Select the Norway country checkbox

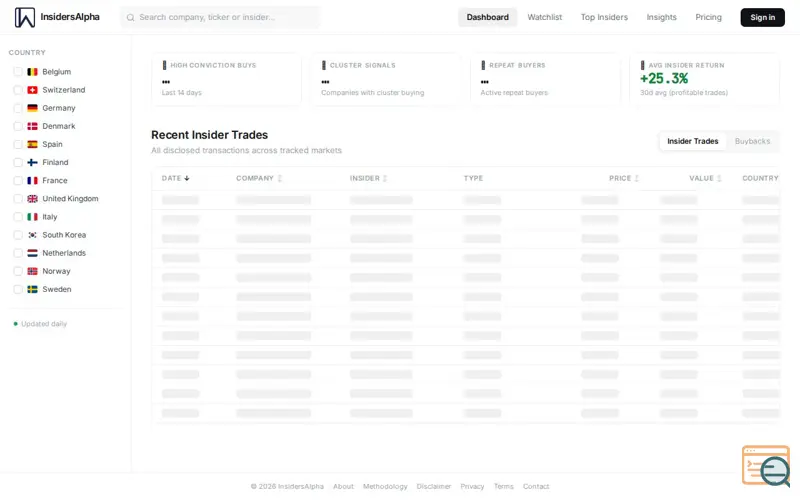coord(18,271)
